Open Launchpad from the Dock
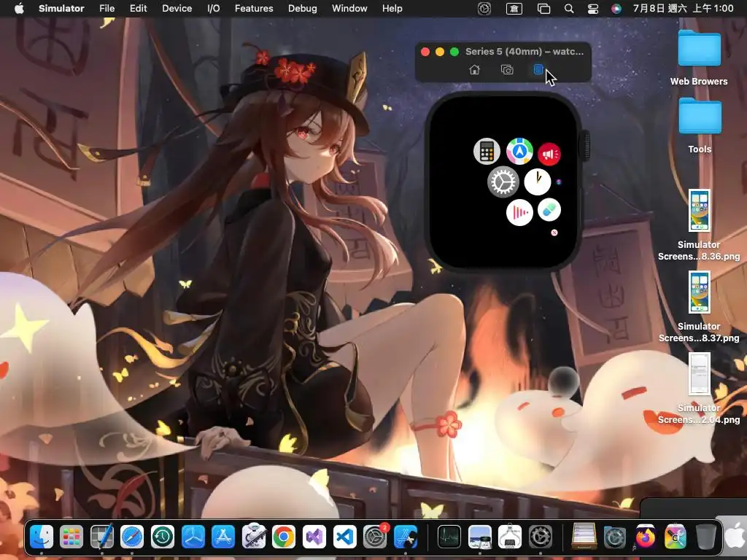747x560 pixels. click(71, 537)
